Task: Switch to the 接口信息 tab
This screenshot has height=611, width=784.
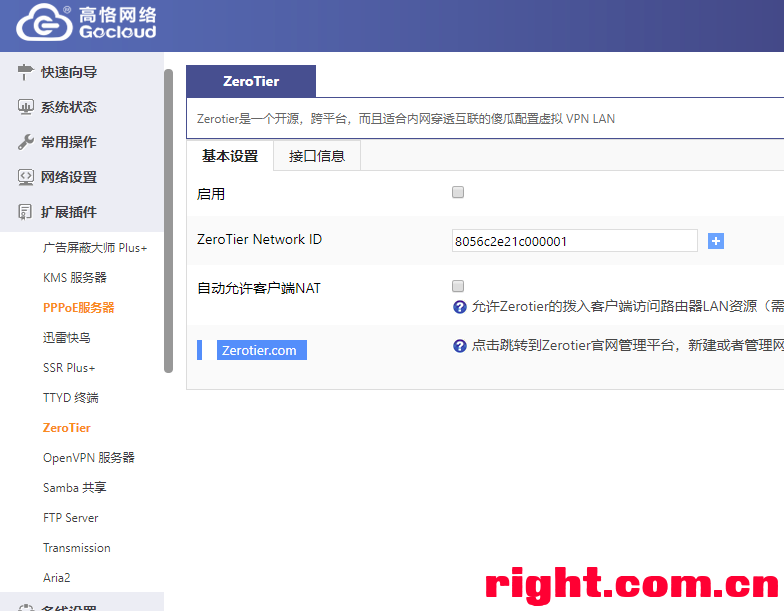Action: tap(317, 156)
